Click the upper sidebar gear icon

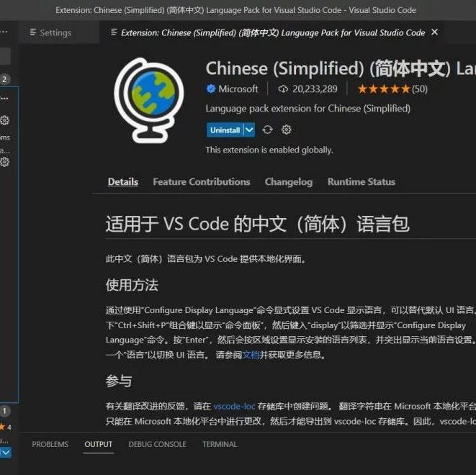(x=4, y=120)
